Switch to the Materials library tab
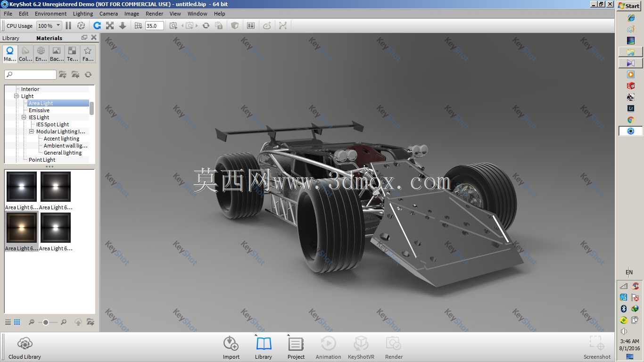644x362 pixels. point(10,54)
